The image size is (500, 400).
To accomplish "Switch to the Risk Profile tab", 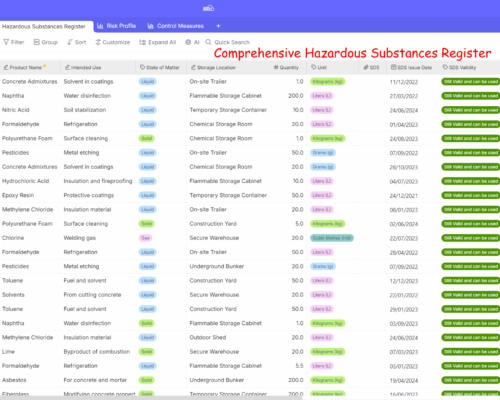I will coord(117,26).
